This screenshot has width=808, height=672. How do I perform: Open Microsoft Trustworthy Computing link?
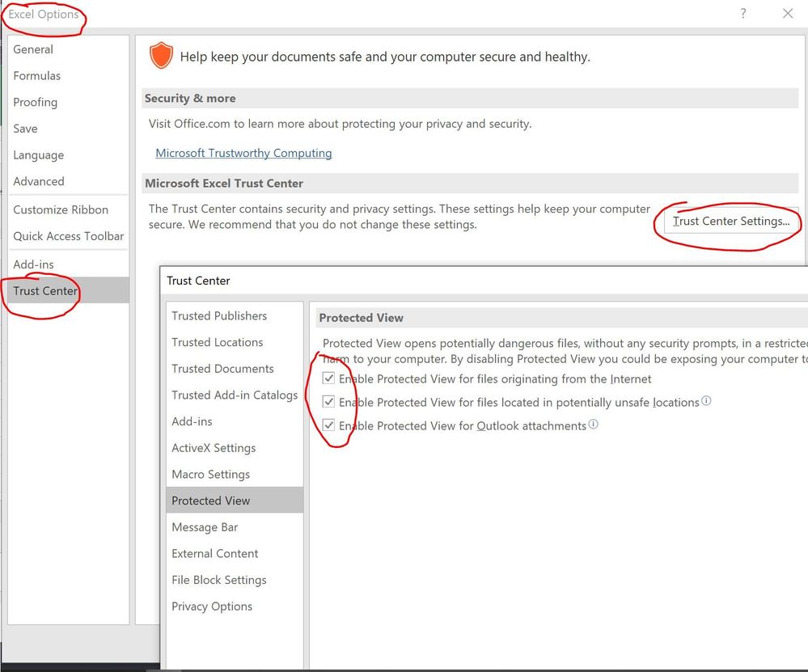point(243,153)
